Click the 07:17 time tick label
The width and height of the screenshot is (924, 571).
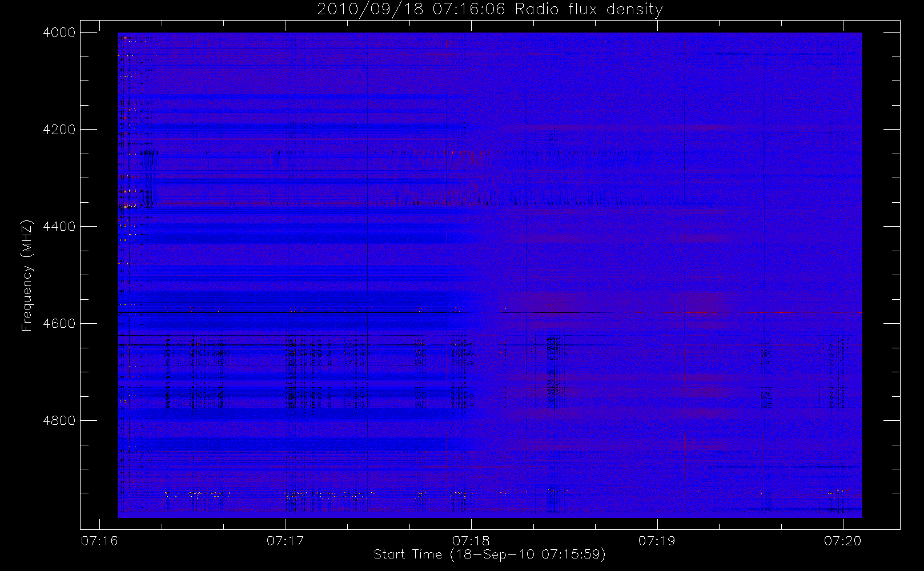click(285, 541)
